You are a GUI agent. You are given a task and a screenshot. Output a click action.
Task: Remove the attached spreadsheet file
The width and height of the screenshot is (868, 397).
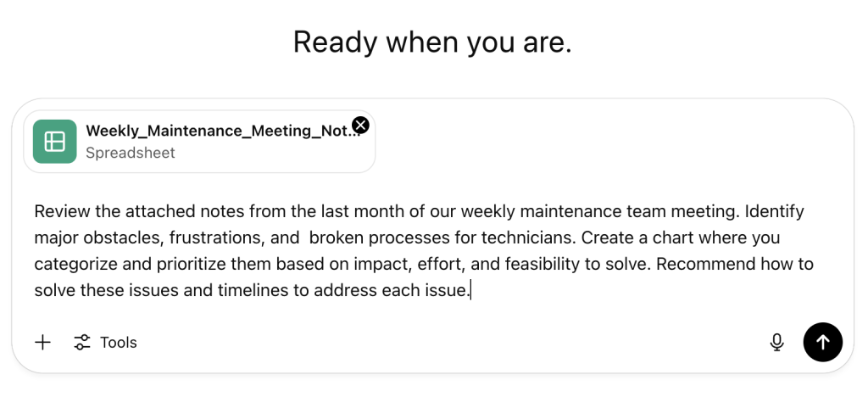click(360, 126)
